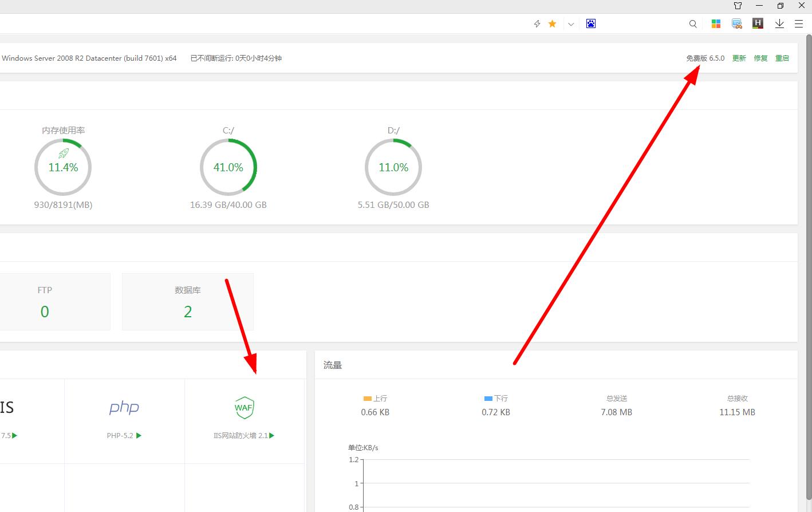
Task: Click the play arrow beside 7.5
Action: click(15, 435)
